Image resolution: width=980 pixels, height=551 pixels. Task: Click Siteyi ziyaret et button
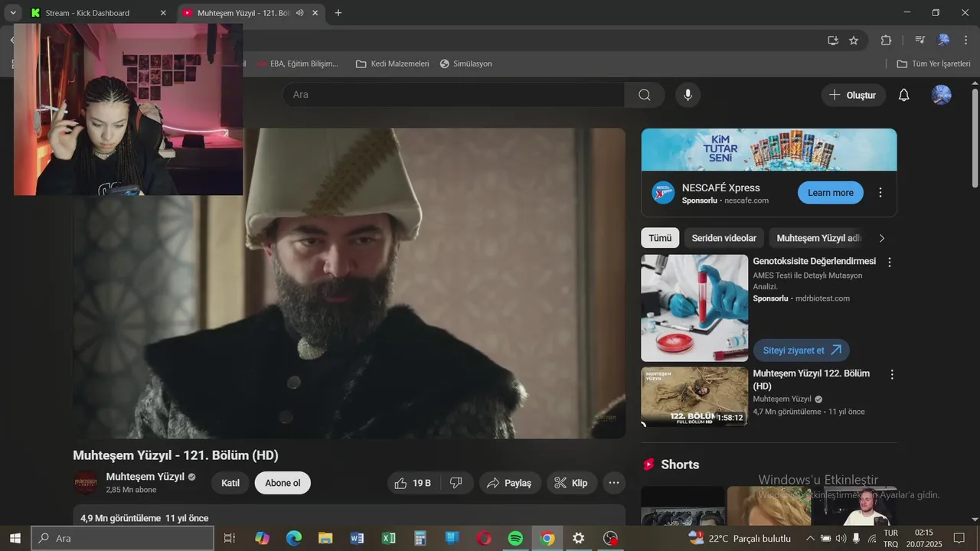[801, 350]
